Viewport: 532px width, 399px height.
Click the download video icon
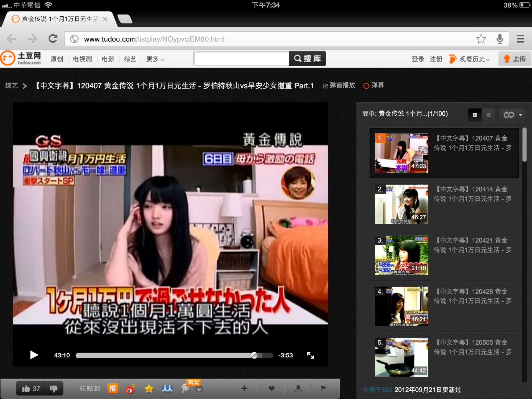coord(298,388)
